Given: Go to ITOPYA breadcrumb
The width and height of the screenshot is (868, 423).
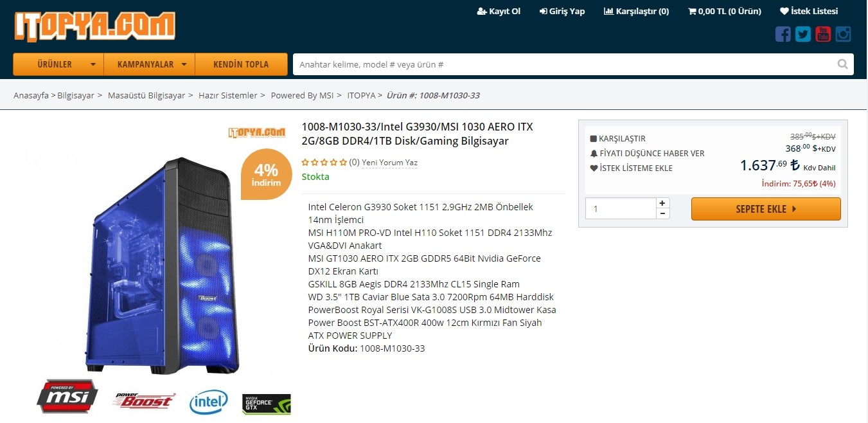Looking at the screenshot, I should pyautogui.click(x=361, y=95).
